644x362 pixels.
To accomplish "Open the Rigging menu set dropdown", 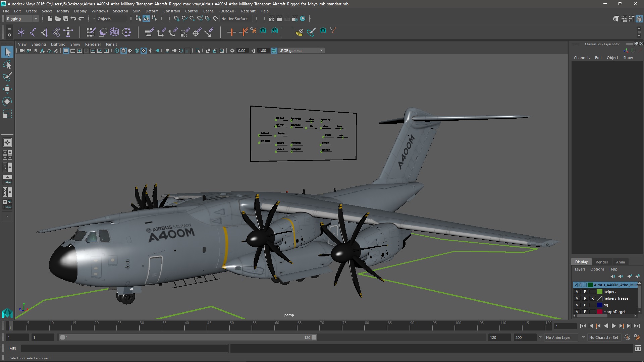I will 22,19.
